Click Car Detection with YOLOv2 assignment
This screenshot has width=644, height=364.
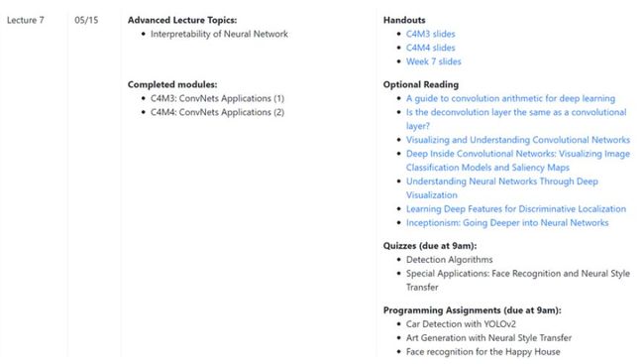[x=461, y=324]
